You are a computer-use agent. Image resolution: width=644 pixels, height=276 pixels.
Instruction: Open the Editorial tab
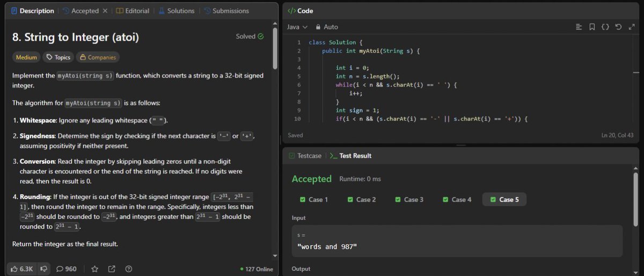[133, 11]
